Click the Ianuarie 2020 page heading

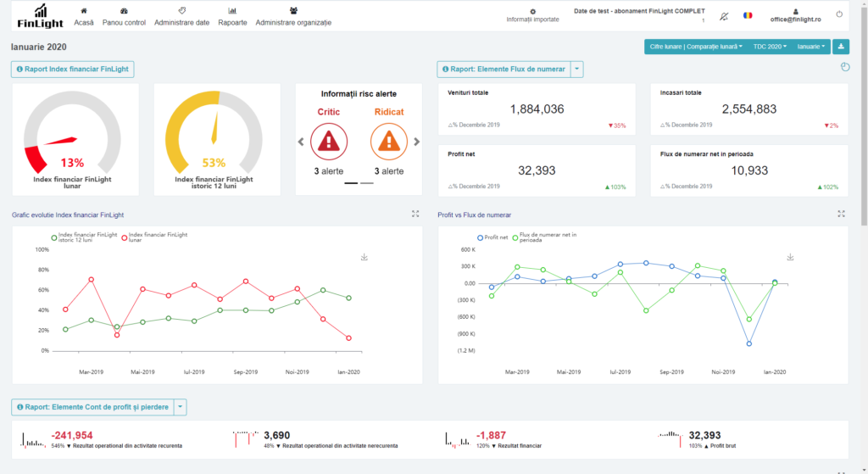[39, 47]
